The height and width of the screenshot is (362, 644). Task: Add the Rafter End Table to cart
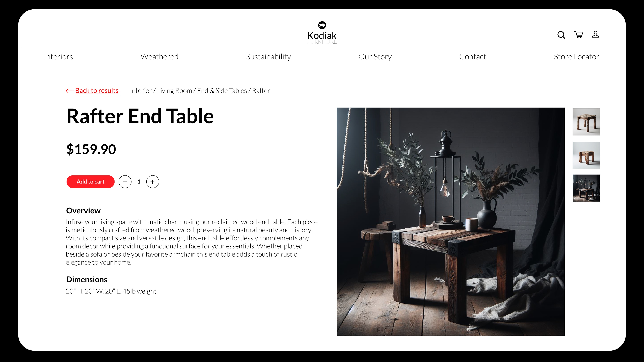tap(91, 182)
